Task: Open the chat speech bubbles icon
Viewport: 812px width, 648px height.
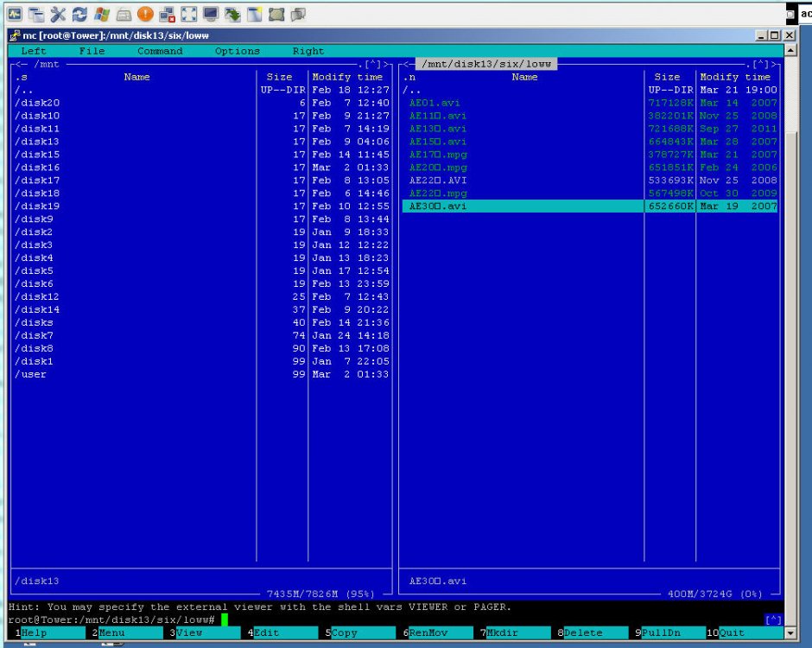Action: tap(298, 15)
